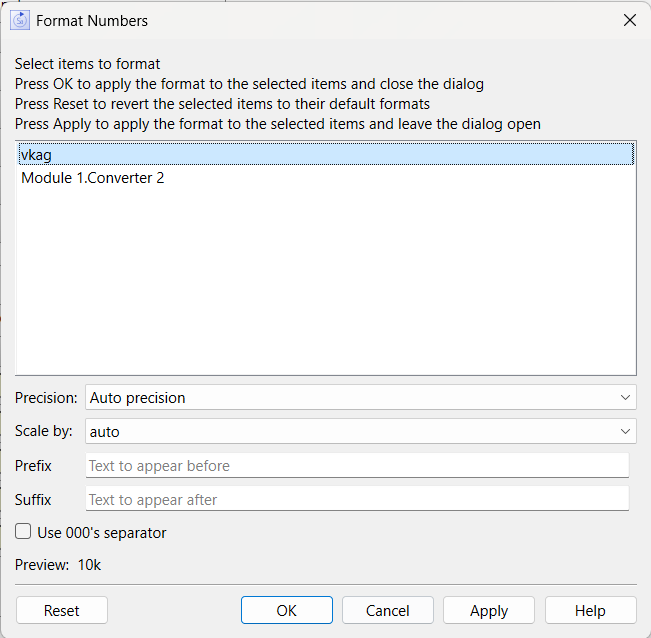Open the Scale by combo box set to auto

(360, 431)
